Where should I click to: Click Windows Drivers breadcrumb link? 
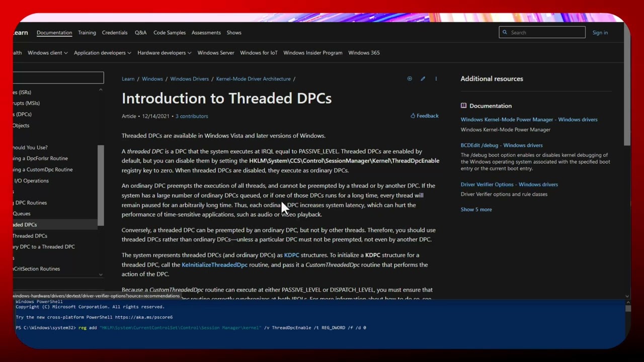point(190,79)
